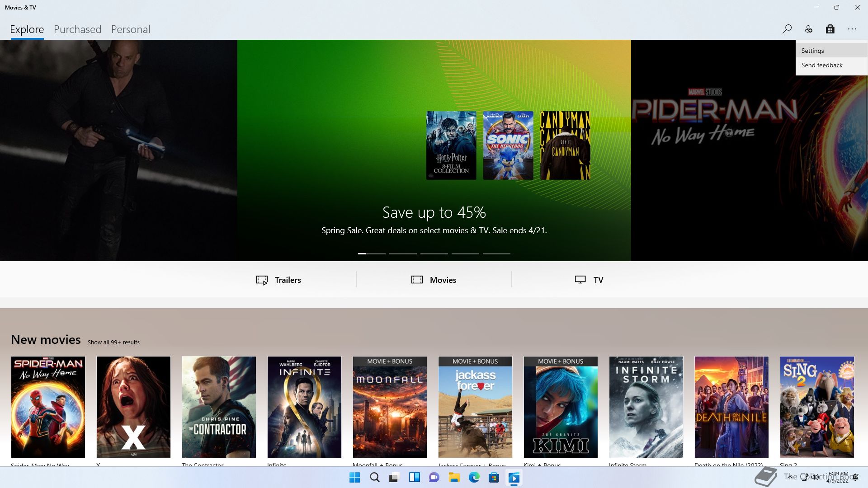This screenshot has height=488, width=868.
Task: Open Spider-Man No Way Home movie poster
Action: pos(48,407)
